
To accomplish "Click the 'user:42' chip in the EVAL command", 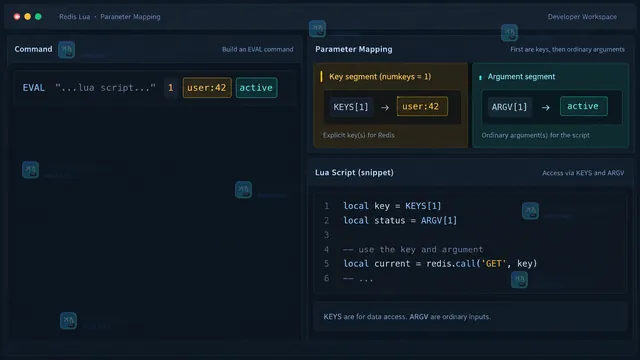I will click(x=207, y=88).
